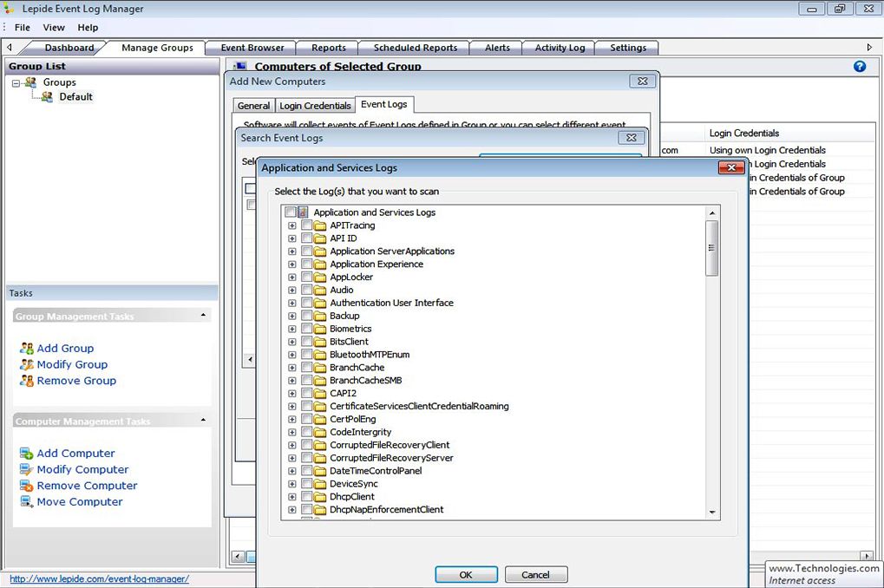884x588 pixels.
Task: Enable the Audio log checkbox
Action: pos(307,291)
